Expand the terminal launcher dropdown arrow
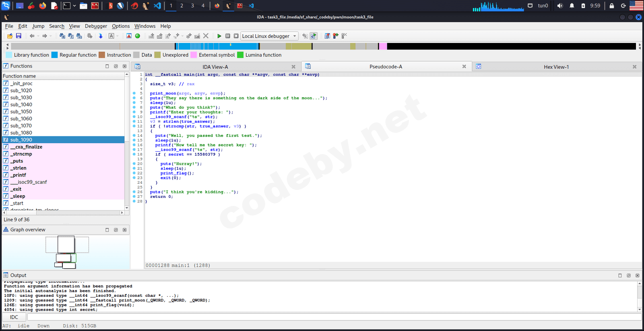The image size is (644, 331). click(74, 6)
